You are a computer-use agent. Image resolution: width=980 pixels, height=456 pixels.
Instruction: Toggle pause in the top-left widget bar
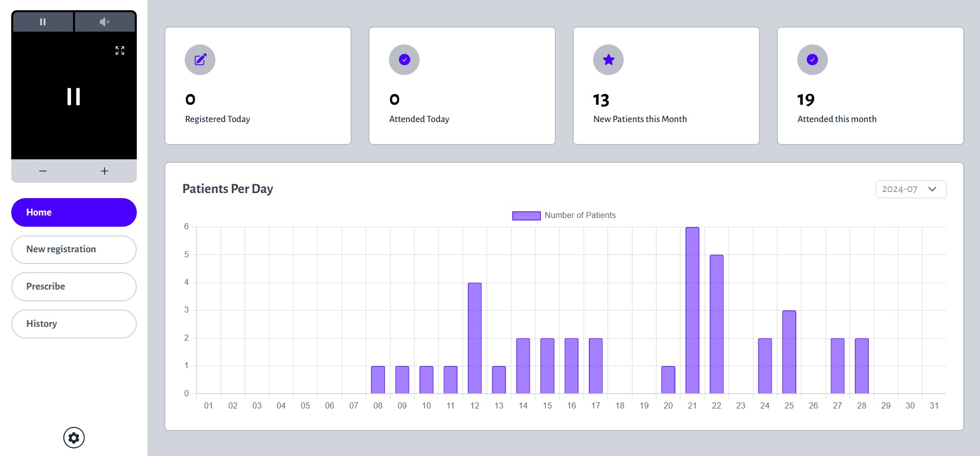43,22
